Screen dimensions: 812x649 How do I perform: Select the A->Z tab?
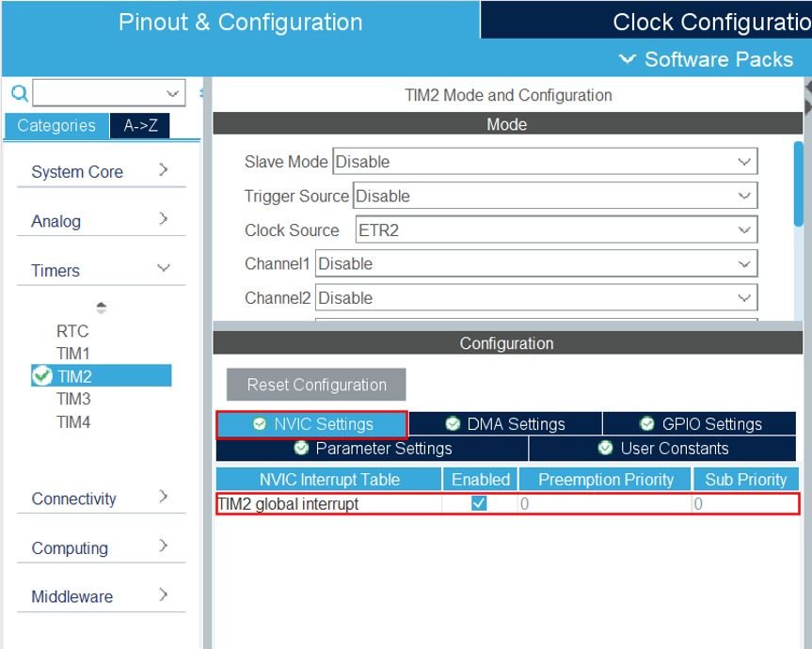(140, 125)
